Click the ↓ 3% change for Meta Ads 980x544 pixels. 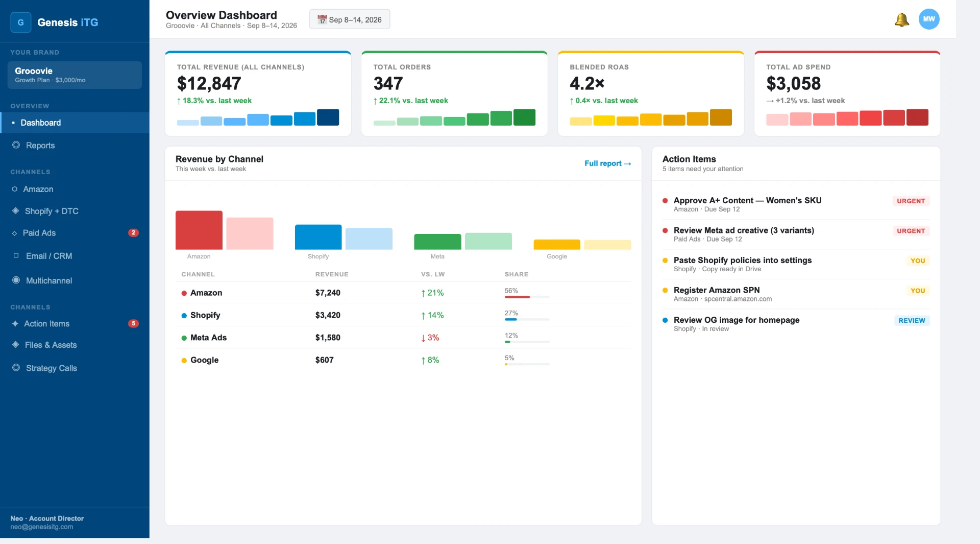tap(430, 338)
